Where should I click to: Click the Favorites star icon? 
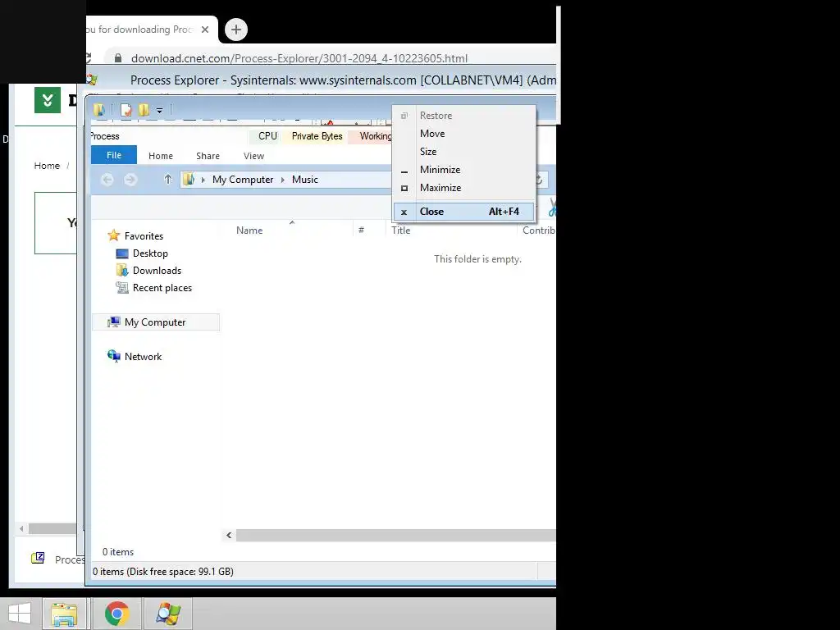click(113, 235)
